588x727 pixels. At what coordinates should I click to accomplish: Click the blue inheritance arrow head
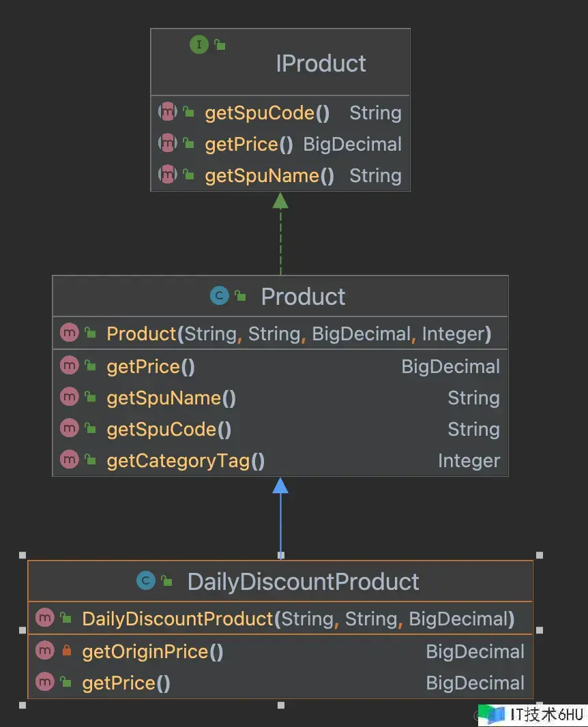coord(280,485)
